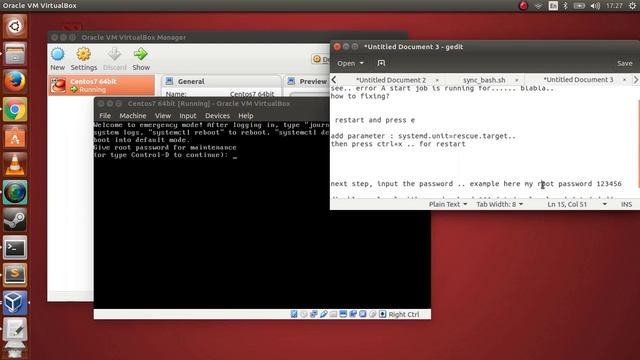The width and height of the screenshot is (640, 360).
Task: Switch to the Untitled Document 3 tab
Action: point(578,80)
